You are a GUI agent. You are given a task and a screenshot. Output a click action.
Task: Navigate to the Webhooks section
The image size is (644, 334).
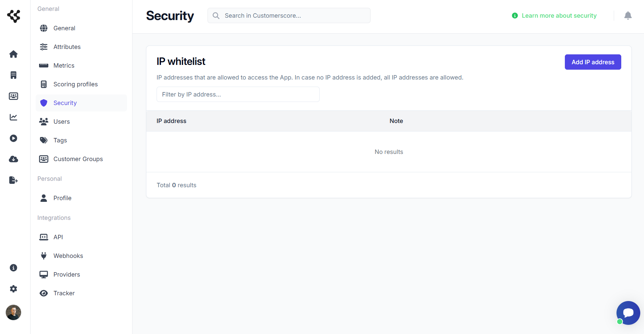pos(68,256)
